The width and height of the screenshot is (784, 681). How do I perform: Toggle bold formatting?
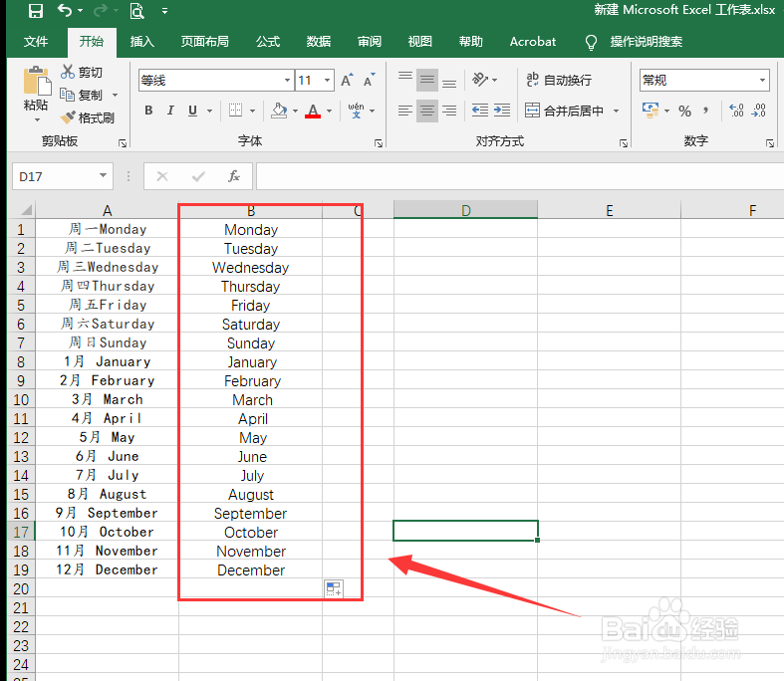(x=148, y=111)
